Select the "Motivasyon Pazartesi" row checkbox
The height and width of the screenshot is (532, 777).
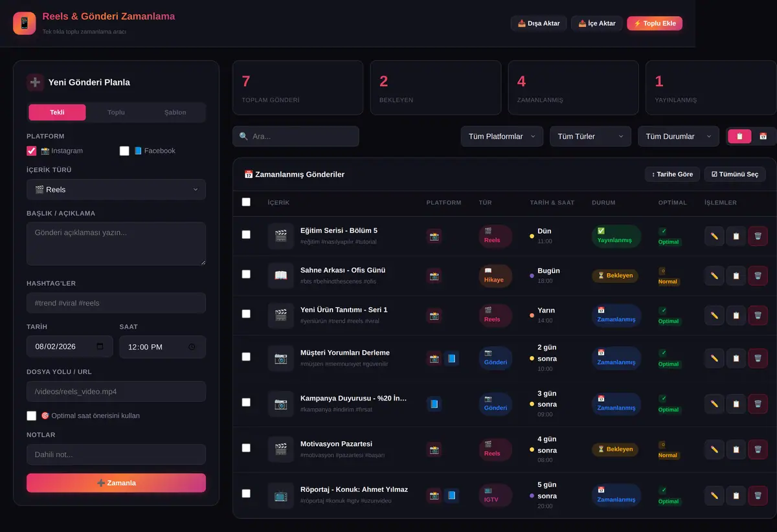click(246, 447)
